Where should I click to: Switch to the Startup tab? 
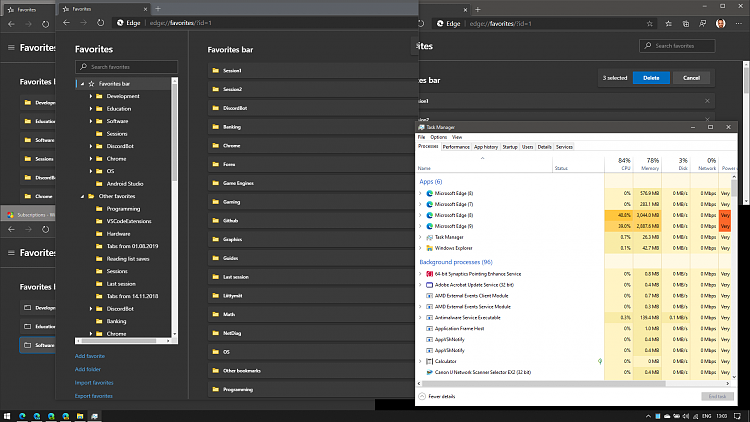coord(510,147)
